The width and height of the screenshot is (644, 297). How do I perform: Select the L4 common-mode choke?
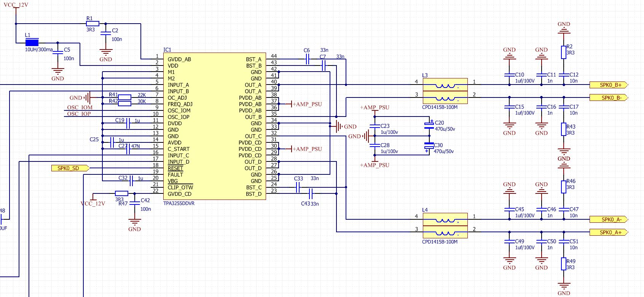[x=445, y=226]
